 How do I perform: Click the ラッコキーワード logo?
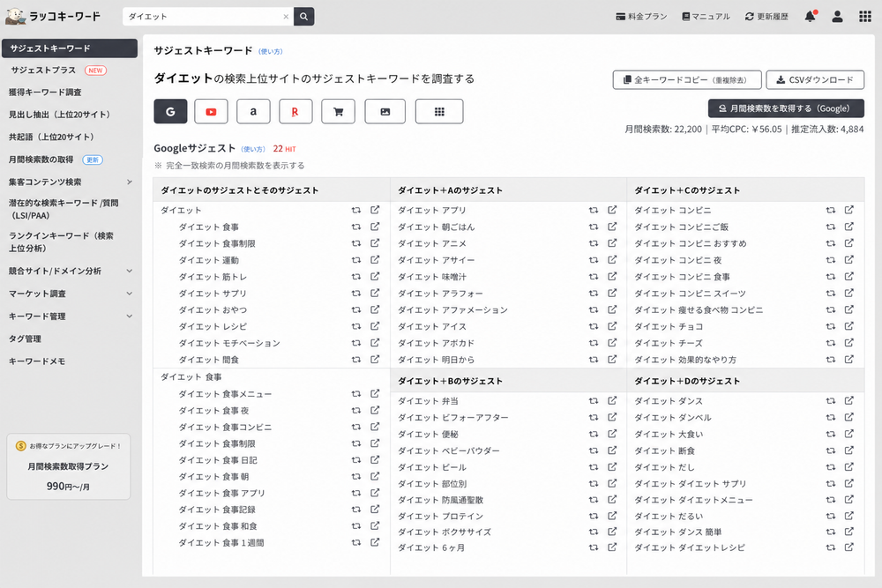53,16
